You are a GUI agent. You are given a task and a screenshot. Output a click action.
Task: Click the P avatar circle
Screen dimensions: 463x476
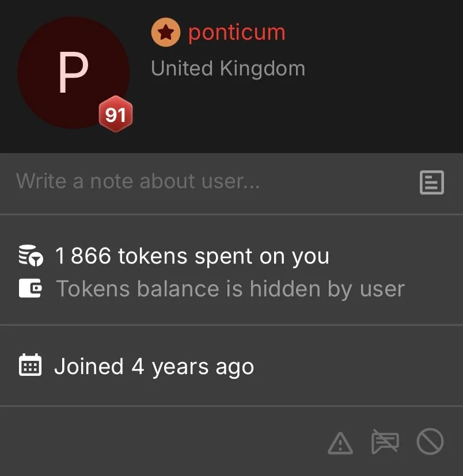(74, 73)
